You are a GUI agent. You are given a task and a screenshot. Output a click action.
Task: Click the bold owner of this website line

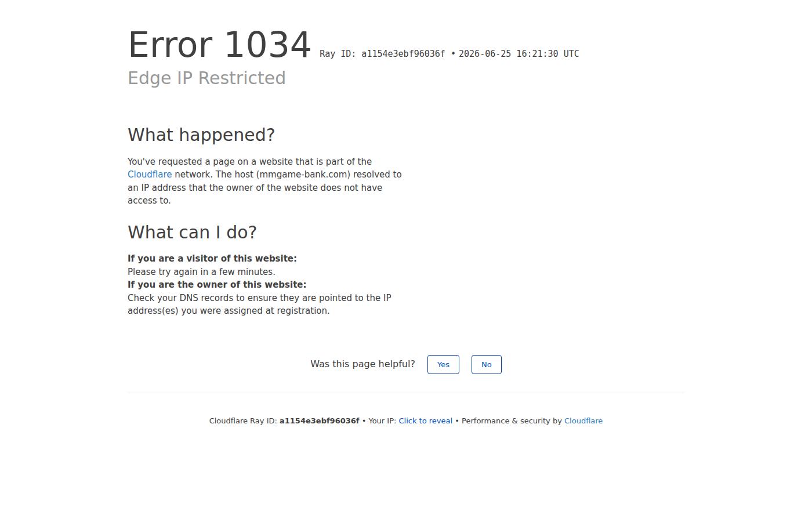(217, 285)
